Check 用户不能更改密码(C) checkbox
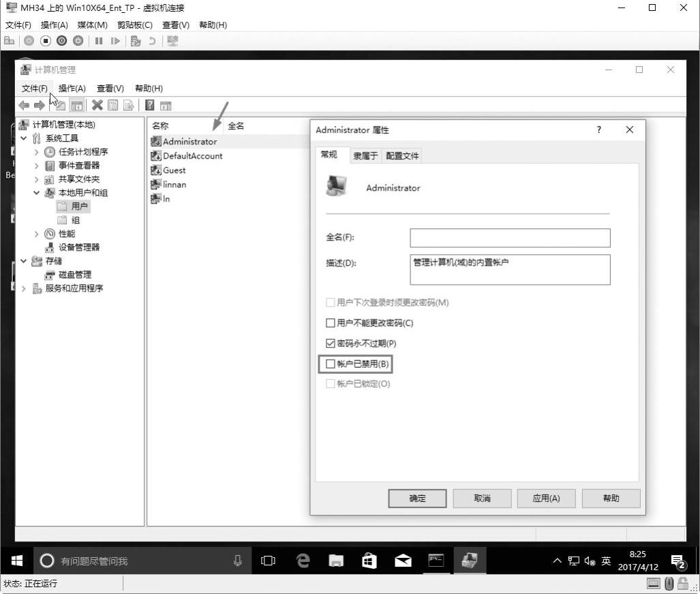700x594 pixels. [331, 323]
